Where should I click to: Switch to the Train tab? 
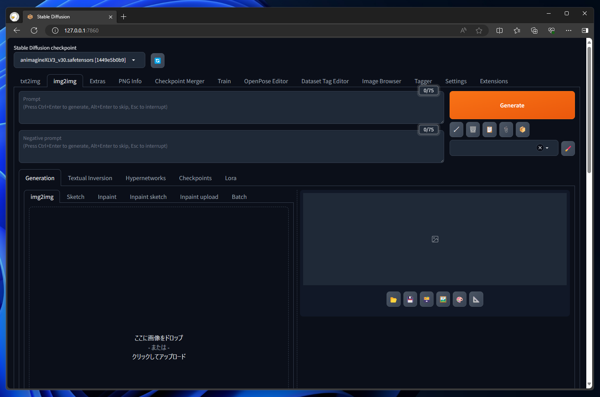pos(224,81)
